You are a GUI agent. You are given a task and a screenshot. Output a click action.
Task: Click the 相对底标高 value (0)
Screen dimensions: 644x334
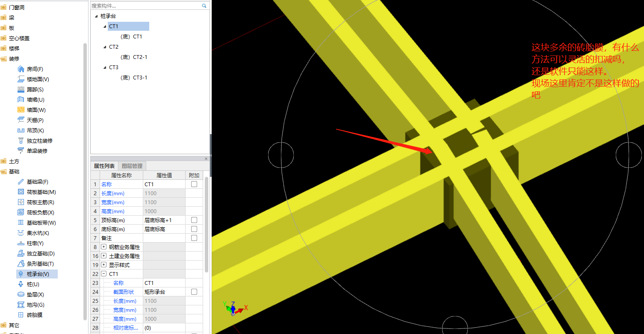[x=164, y=328]
